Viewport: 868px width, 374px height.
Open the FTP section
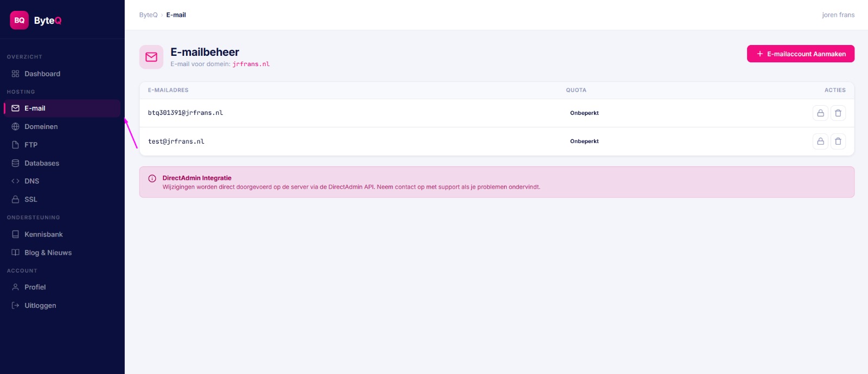(x=31, y=145)
